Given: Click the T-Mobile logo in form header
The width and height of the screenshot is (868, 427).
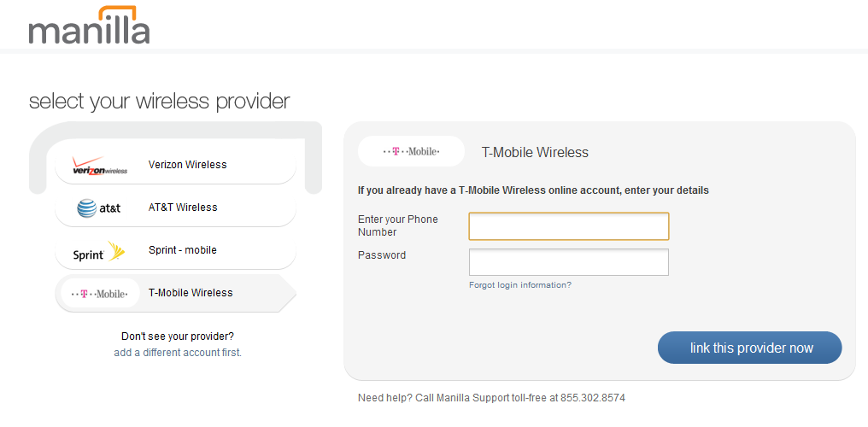Looking at the screenshot, I should pos(411,151).
